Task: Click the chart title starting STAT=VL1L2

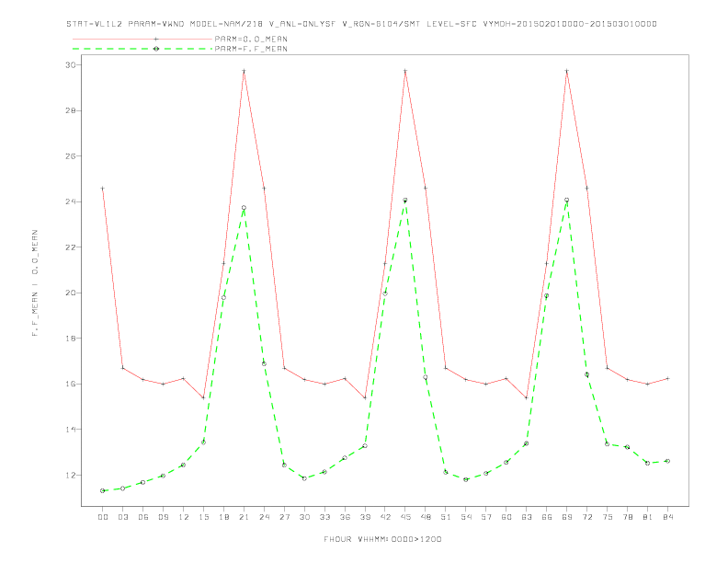Action: pos(361,24)
